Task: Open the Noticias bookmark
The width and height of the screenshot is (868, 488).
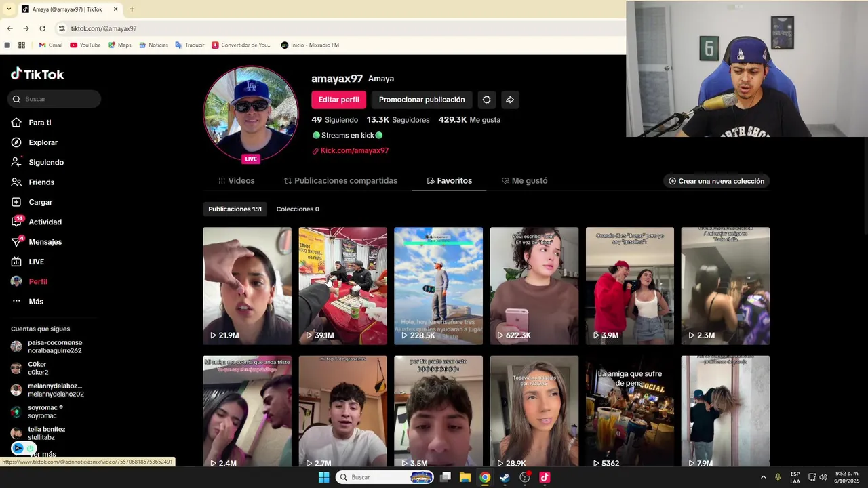Action: [153, 45]
